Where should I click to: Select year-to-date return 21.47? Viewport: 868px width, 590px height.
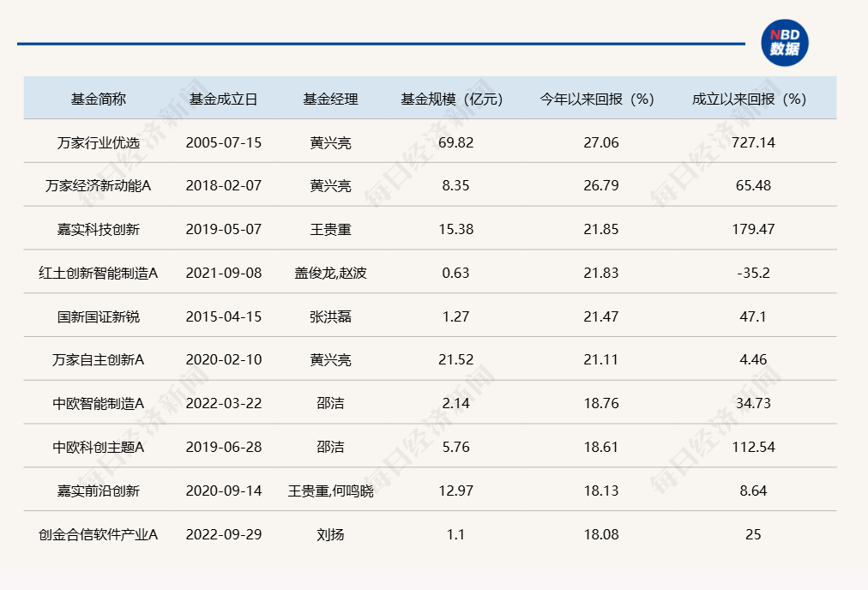pyautogui.click(x=601, y=316)
